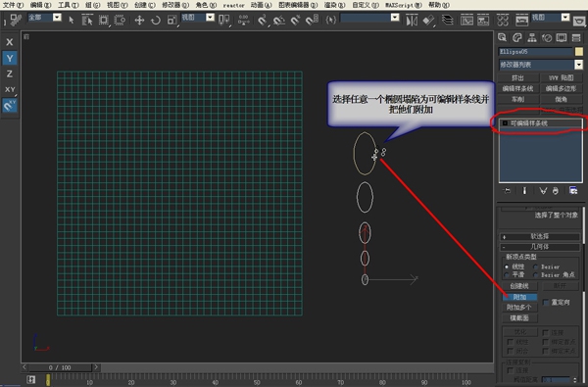Open 工具 menu
This screenshot has height=387, width=588.
click(69, 5)
